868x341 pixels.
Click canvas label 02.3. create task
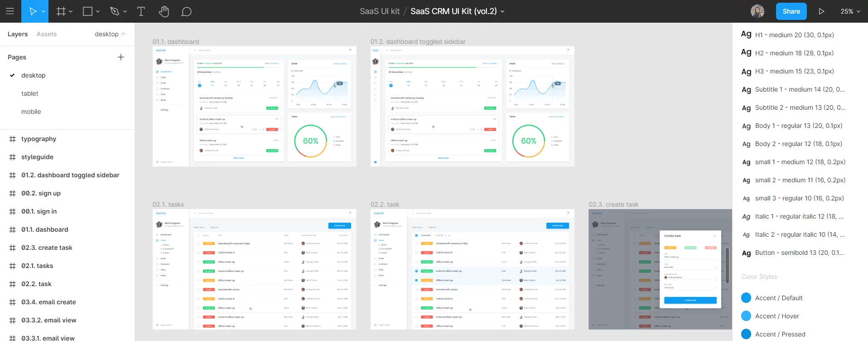(x=613, y=205)
